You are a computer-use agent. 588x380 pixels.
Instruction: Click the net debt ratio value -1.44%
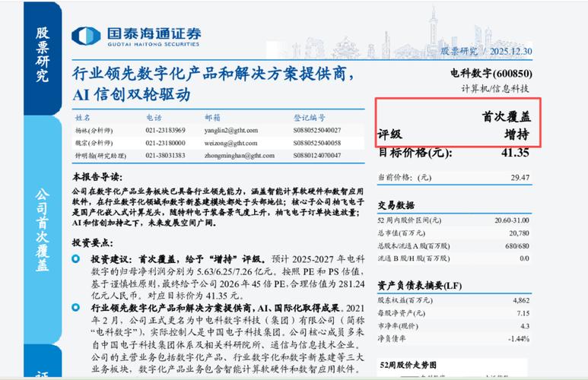coord(519,339)
